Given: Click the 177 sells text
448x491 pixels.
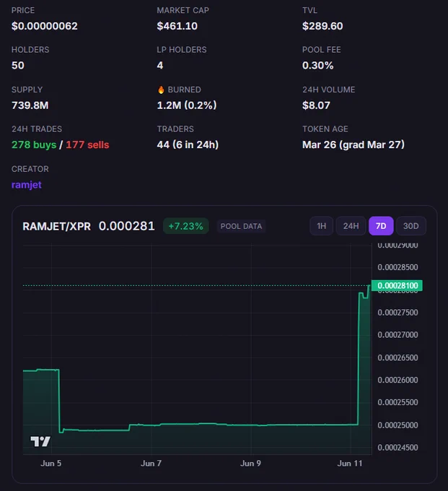Looking at the screenshot, I should pos(87,144).
